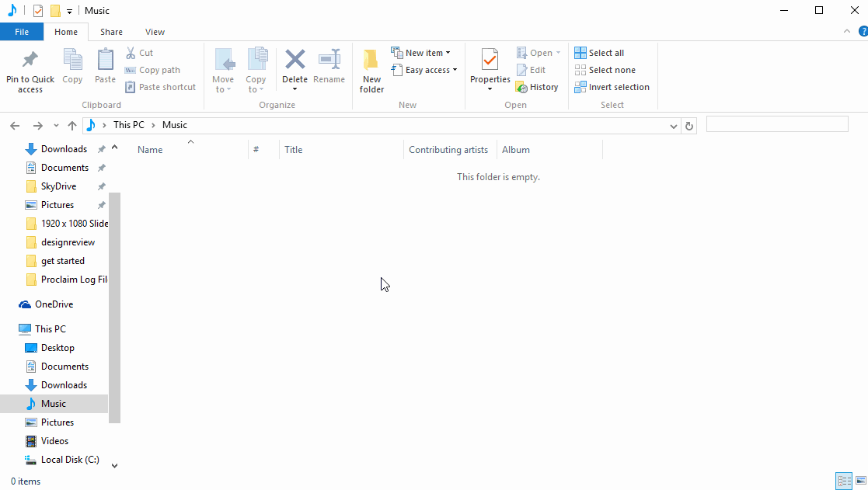Click the Pin to Quick access icon

30,60
